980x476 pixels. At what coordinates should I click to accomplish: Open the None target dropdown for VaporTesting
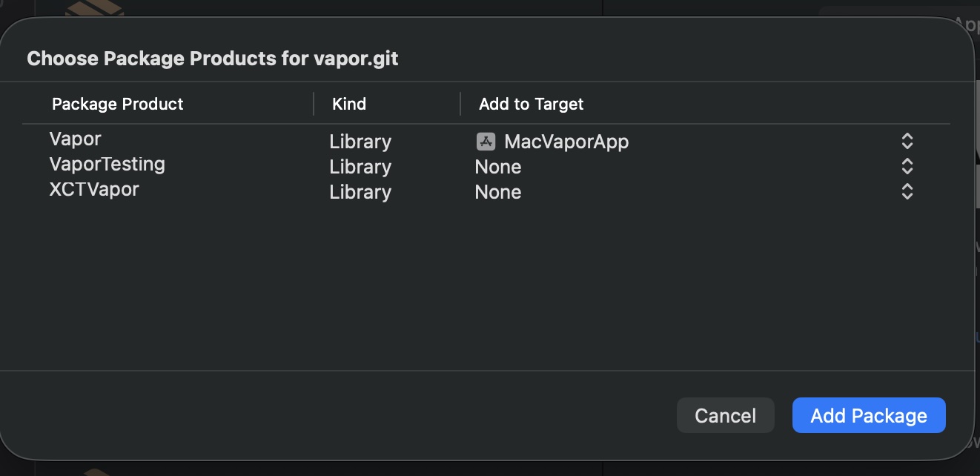pos(695,166)
